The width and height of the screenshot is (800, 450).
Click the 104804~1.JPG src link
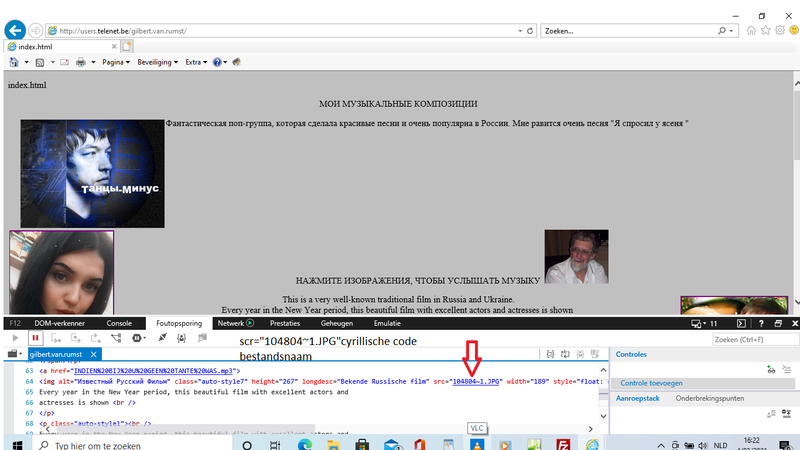[x=475, y=381]
